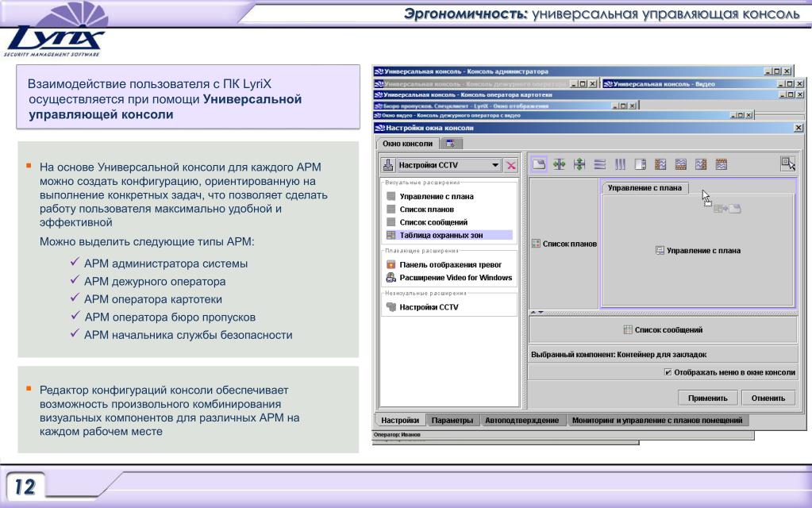
Task: Close the 'Настройки окна консоли' dialog
Action: click(x=799, y=127)
